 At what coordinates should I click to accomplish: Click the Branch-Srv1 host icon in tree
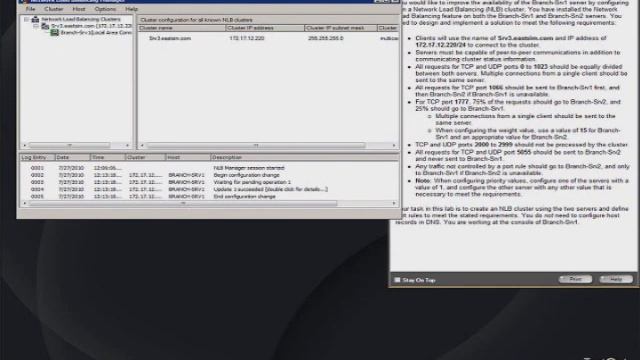click(x=54, y=32)
